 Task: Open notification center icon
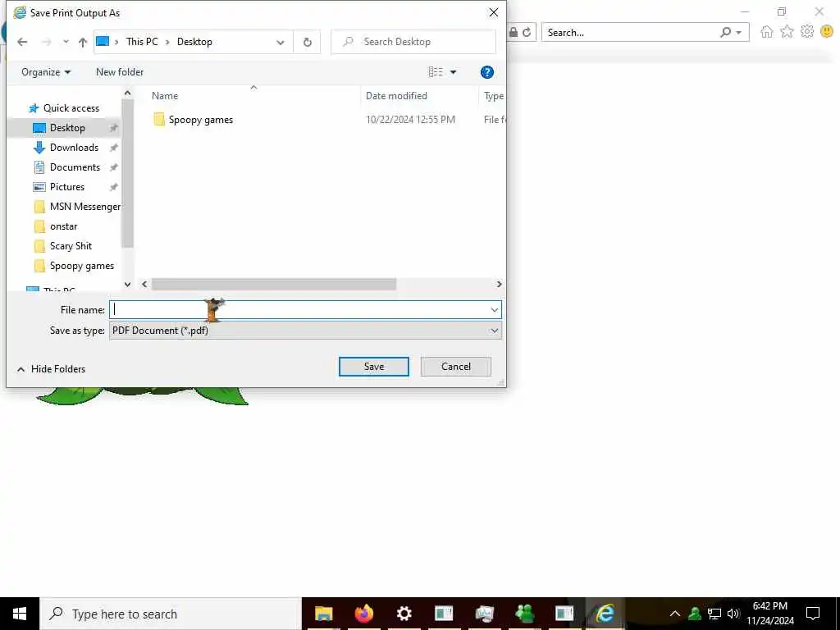pos(813,614)
